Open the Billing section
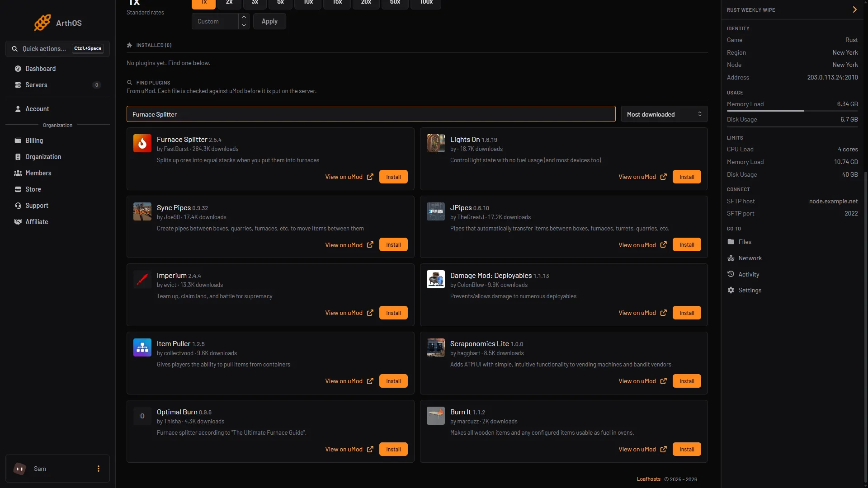The image size is (868, 488). [x=57, y=141]
